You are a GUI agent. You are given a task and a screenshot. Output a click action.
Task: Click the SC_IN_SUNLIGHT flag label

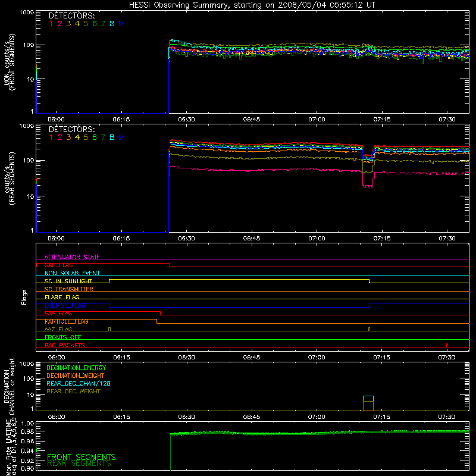pyautogui.click(x=68, y=281)
